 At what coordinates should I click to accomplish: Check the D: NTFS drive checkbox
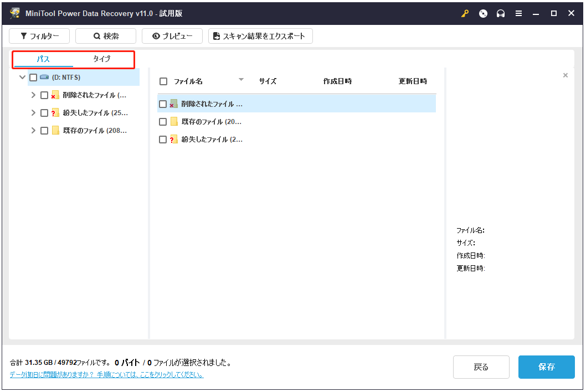point(32,77)
